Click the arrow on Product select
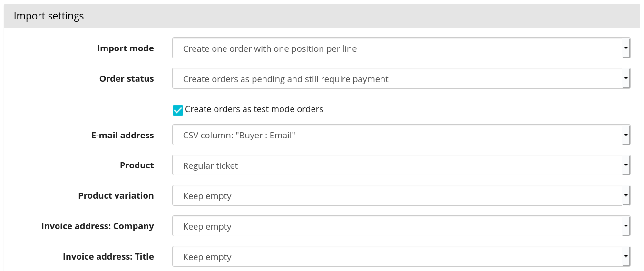This screenshot has height=271, width=644. pyautogui.click(x=626, y=165)
